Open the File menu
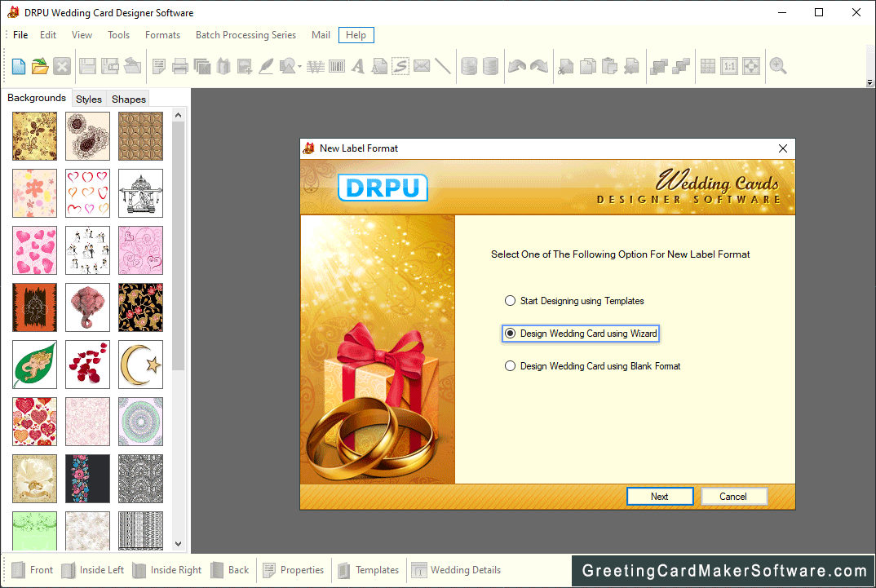Viewport: 876px width, 588px height. click(20, 35)
